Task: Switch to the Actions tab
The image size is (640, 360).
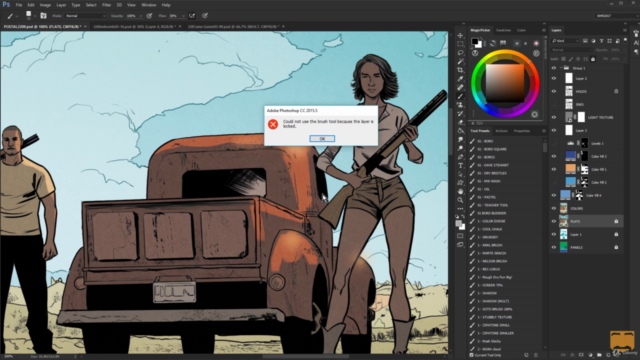Action: (501, 131)
